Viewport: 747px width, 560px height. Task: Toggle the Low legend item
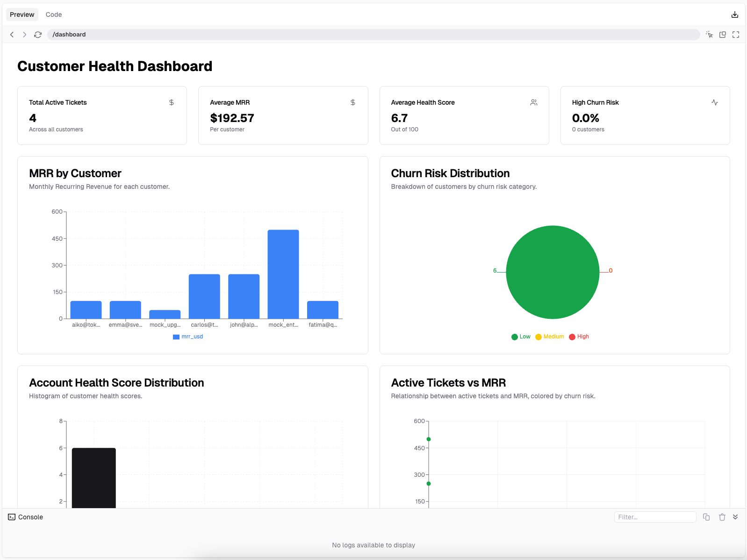point(521,337)
